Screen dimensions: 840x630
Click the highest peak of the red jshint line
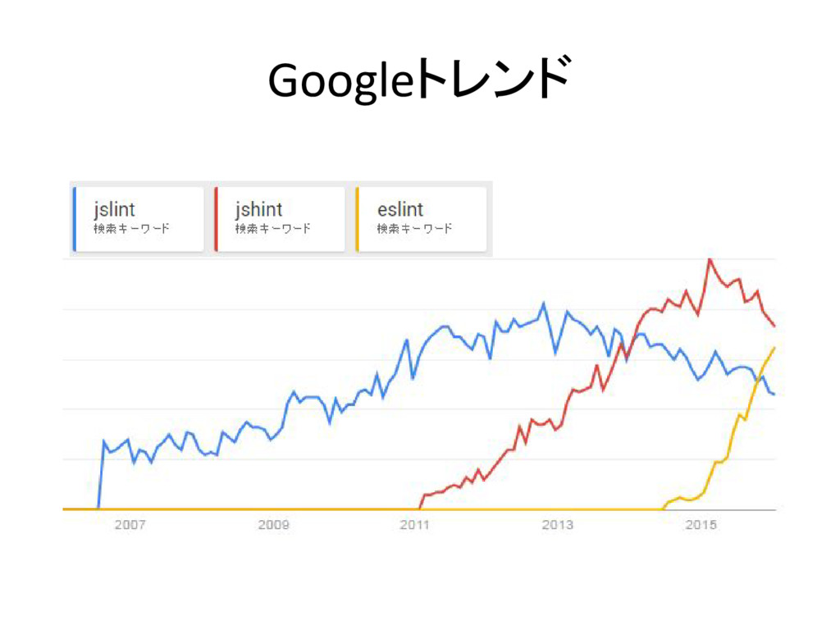tap(710, 260)
